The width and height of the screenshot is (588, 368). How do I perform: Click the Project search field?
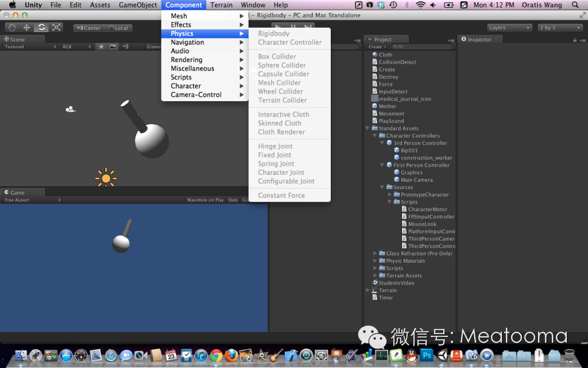coord(421,47)
